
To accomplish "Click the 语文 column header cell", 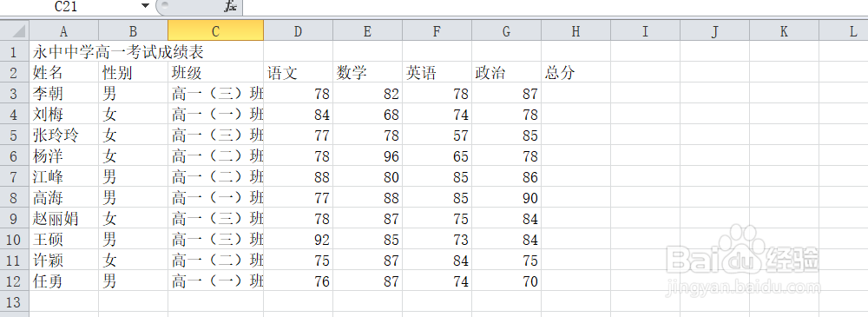I will 299,72.
